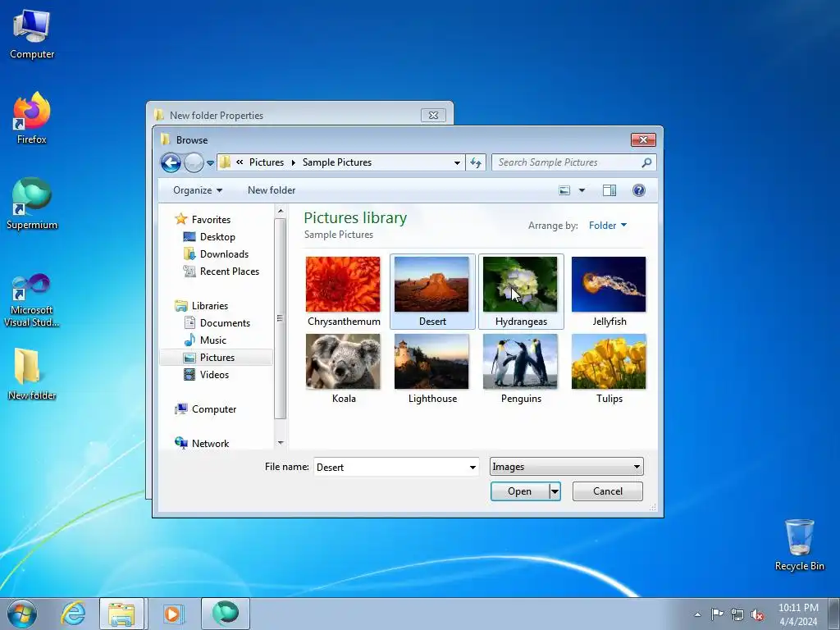Click Pictures in the address breadcrumb
Image resolution: width=840 pixels, height=630 pixels.
pos(267,162)
